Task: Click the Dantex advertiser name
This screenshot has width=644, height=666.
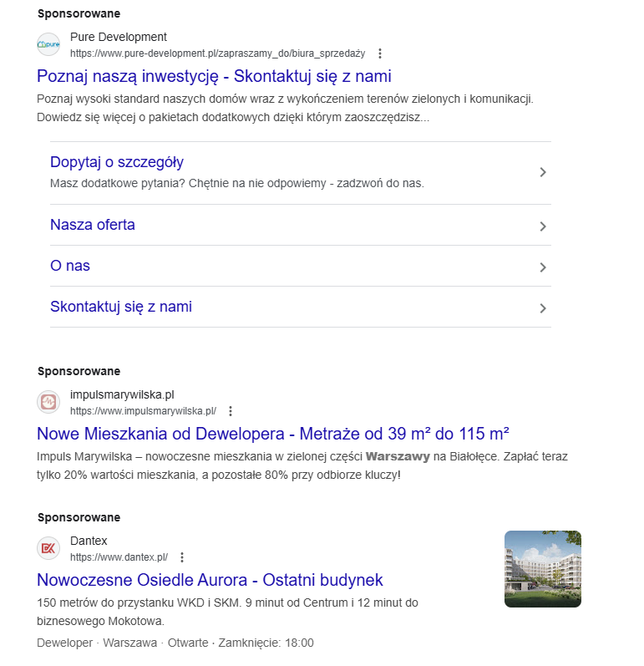Action: (89, 541)
